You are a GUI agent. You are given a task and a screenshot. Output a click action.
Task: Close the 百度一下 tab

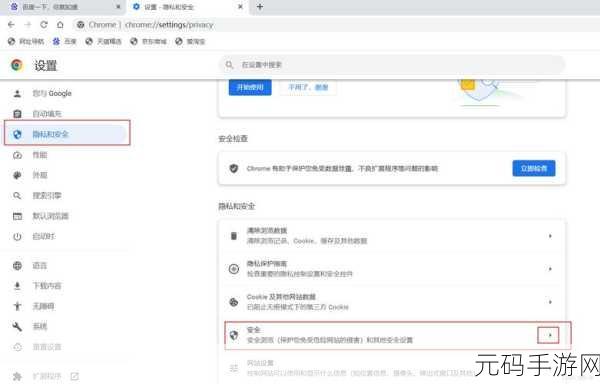coord(118,7)
